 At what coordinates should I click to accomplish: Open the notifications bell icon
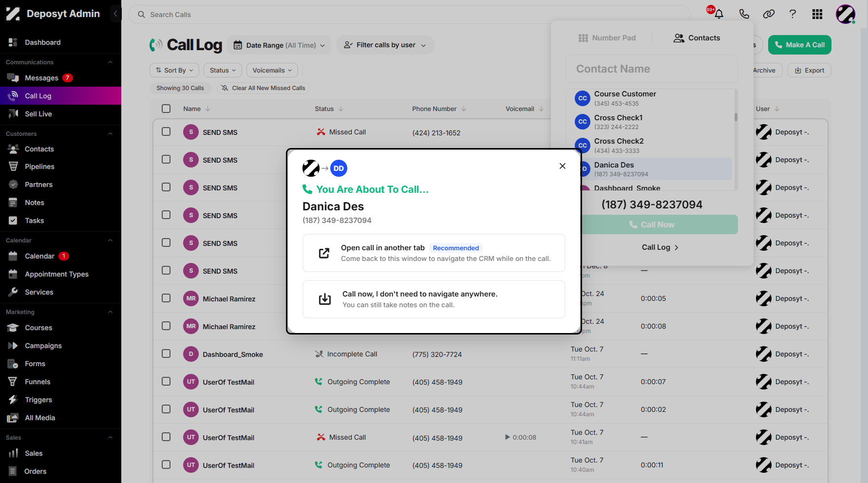point(718,14)
